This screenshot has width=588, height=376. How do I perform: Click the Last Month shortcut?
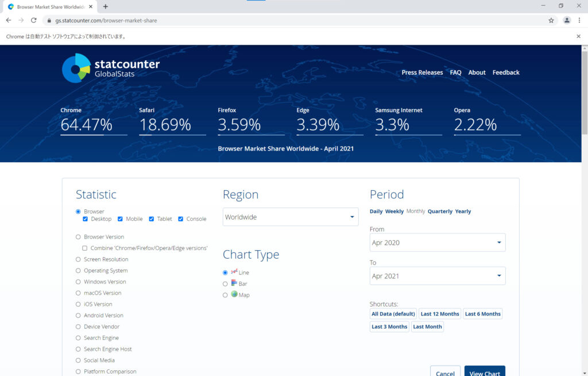point(427,327)
